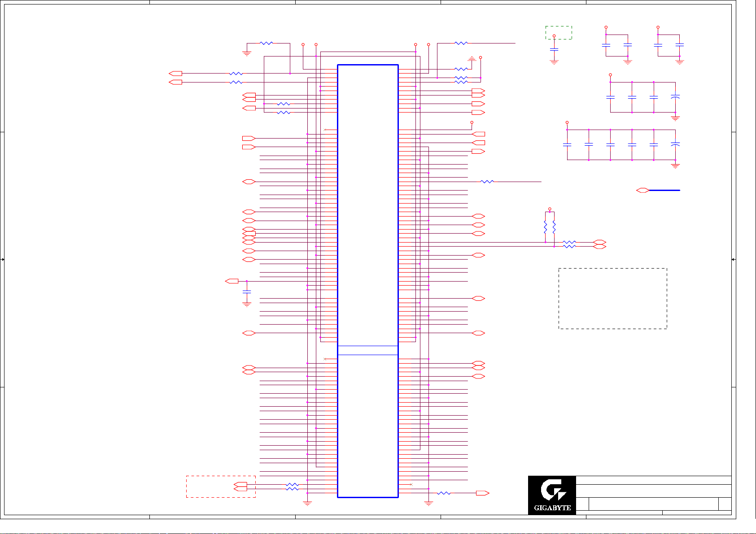Click the GIGABYTE logo in the title block
Viewport: 756px width, 534px height.
[x=552, y=495]
